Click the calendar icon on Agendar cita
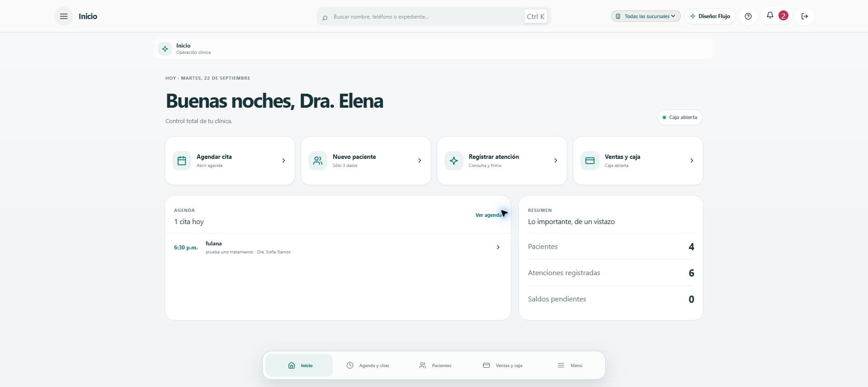The image size is (868, 387). pyautogui.click(x=182, y=161)
